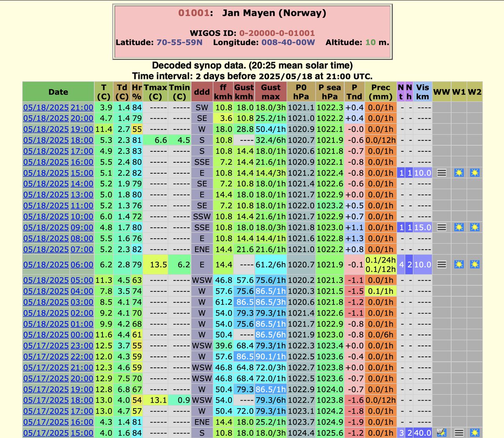Open the 05/17/2025 15:00 date link
The height and width of the screenshot is (438, 504).
(x=58, y=433)
